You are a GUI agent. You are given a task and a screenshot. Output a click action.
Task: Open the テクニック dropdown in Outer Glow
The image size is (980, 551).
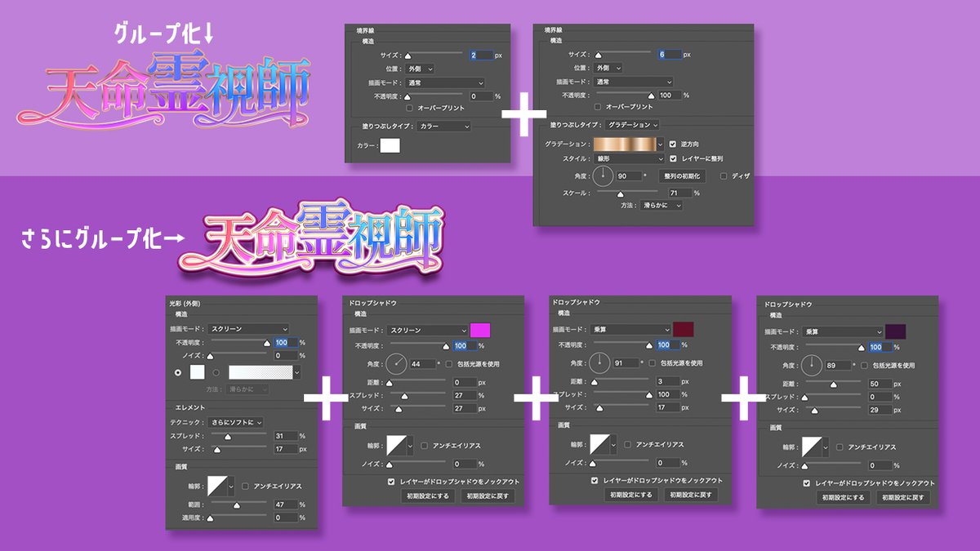236,421
